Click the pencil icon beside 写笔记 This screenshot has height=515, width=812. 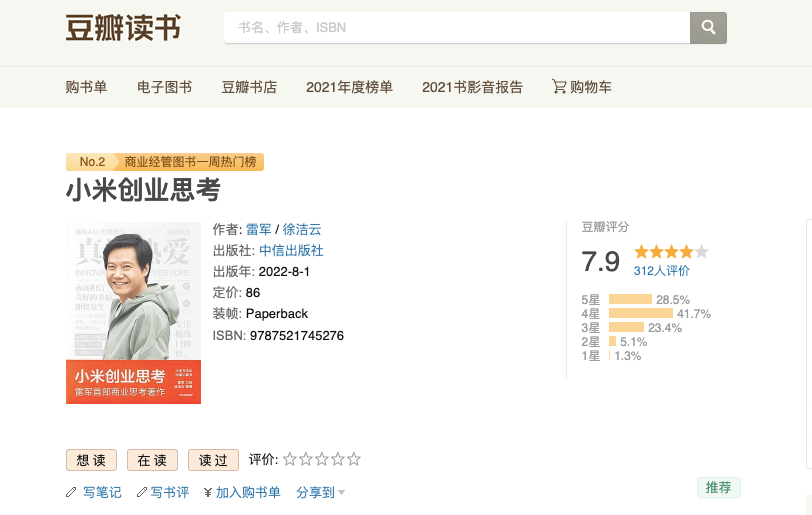tap(71, 492)
